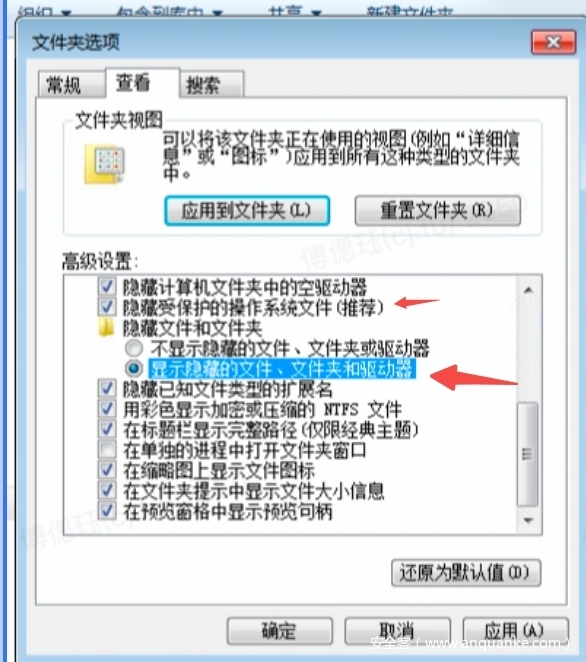Toggle 在预览窗格中显示预览句柄 checkbox

[x=107, y=511]
